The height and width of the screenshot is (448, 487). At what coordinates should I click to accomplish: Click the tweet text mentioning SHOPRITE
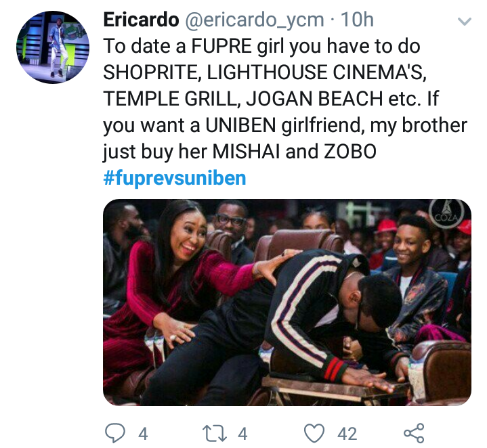pos(265,72)
